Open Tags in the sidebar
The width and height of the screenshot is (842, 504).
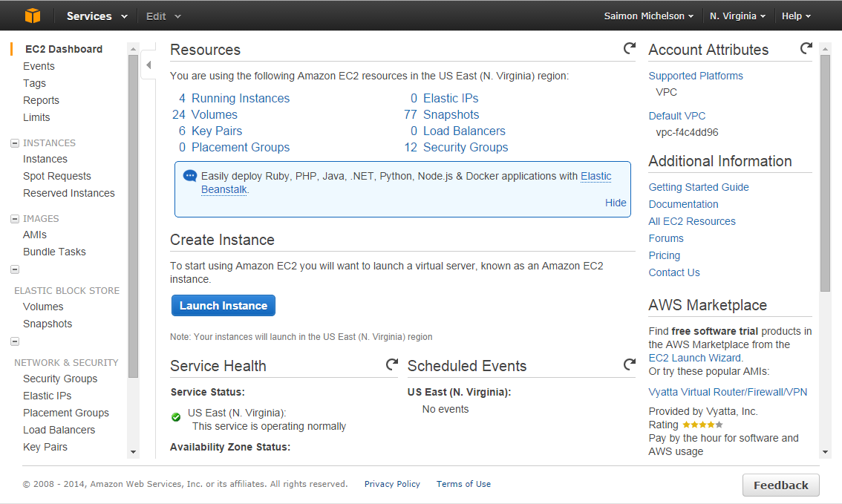[34, 83]
